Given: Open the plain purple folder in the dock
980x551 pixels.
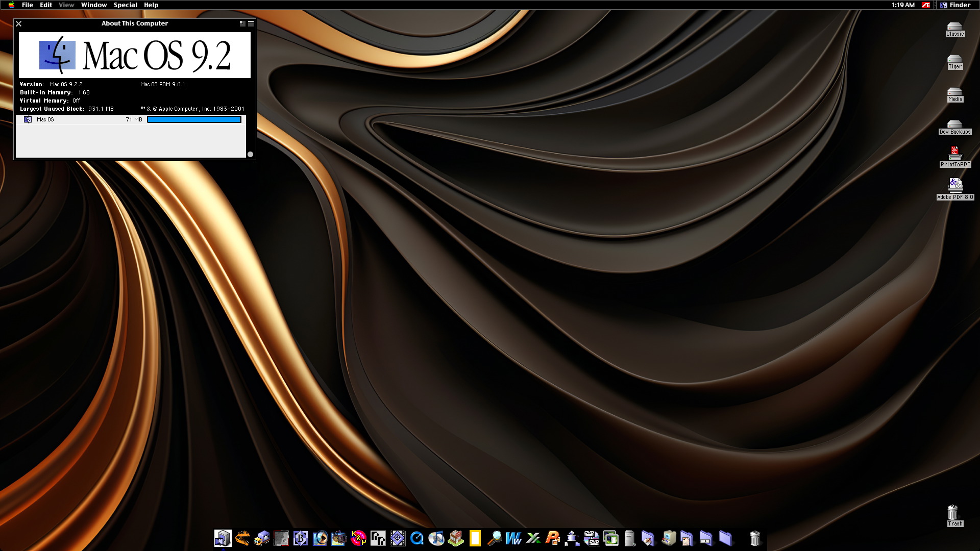Looking at the screenshot, I should tap(725, 538).
